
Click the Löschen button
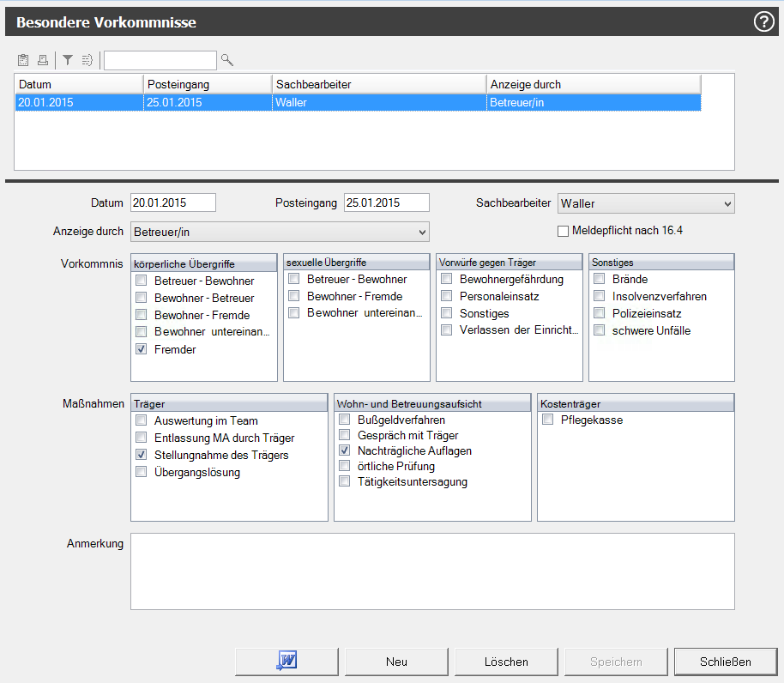pyautogui.click(x=506, y=662)
